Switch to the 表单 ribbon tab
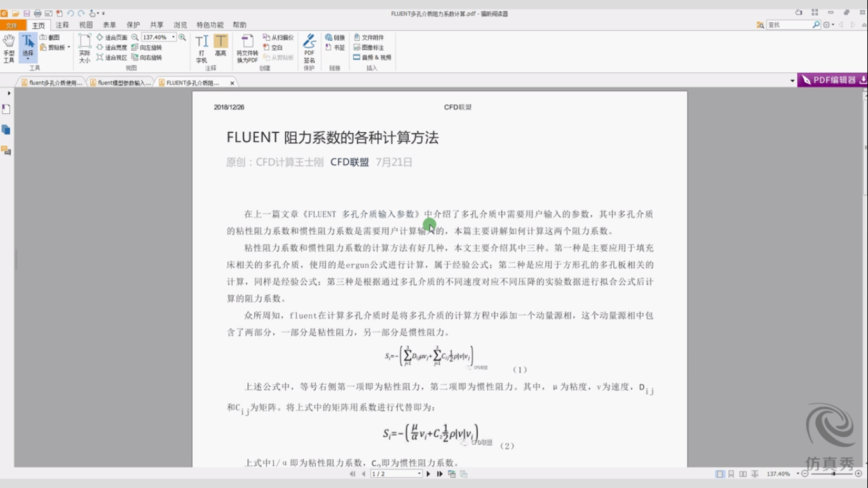The height and width of the screenshot is (488, 868). click(x=109, y=25)
